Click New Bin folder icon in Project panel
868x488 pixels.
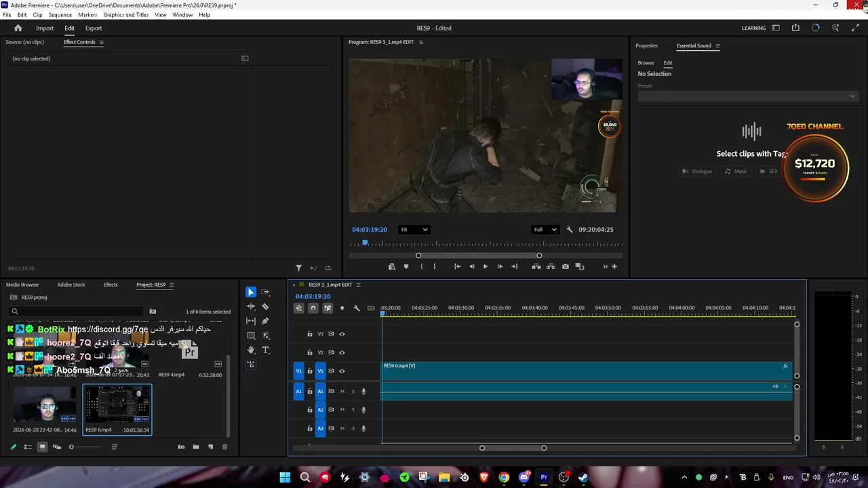pyautogui.click(x=196, y=447)
